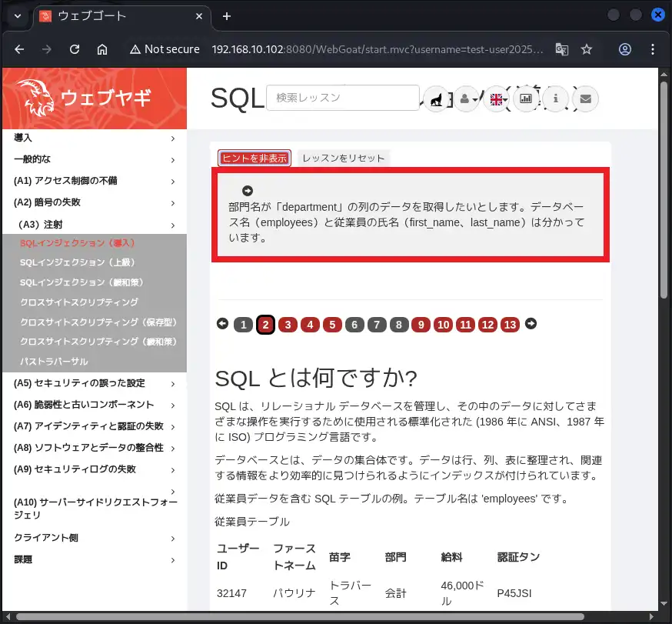Viewport: 672px width, 624px height.
Task: Open the report card icon
Action: click(x=526, y=98)
